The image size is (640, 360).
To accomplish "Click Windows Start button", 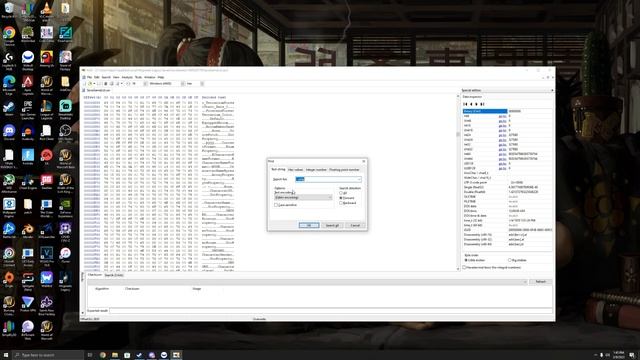I will click(6, 355).
